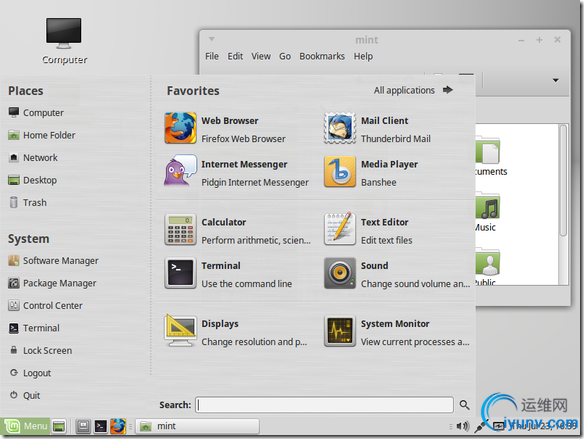Image resolution: width=584 pixels, height=439 pixels.
Task: Select the Documents folder in mint window
Action: click(x=491, y=156)
